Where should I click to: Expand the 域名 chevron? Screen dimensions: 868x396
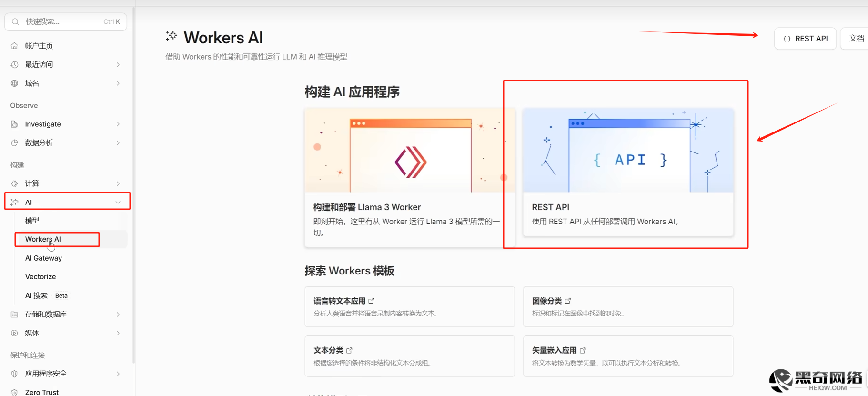tap(118, 83)
